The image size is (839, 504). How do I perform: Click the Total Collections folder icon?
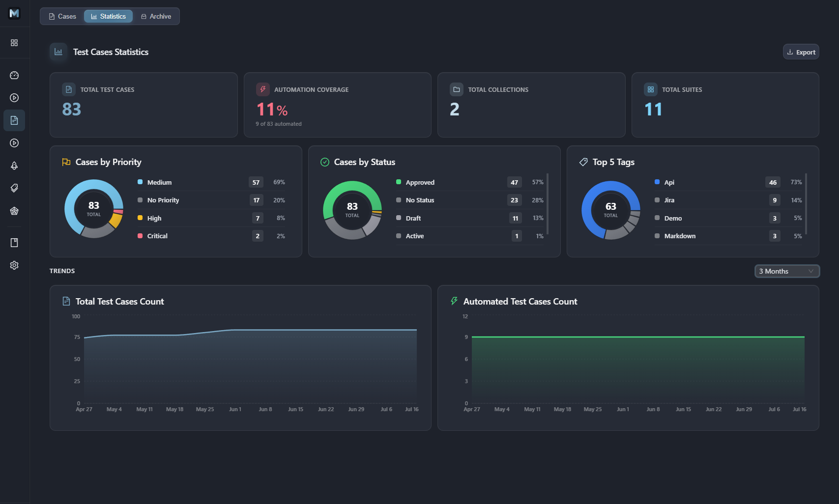click(457, 89)
